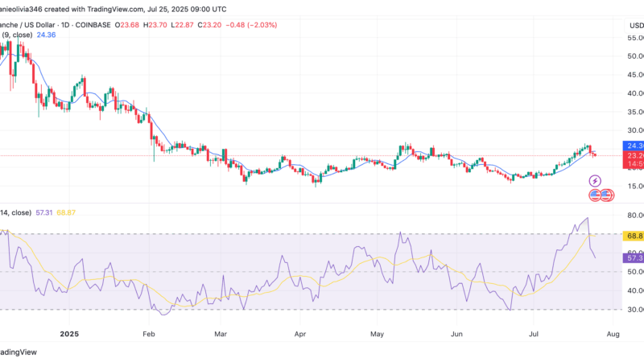The height and width of the screenshot is (362, 644).
Task: Click the leftmost US flag economic event marker
Action: pyautogui.click(x=595, y=195)
